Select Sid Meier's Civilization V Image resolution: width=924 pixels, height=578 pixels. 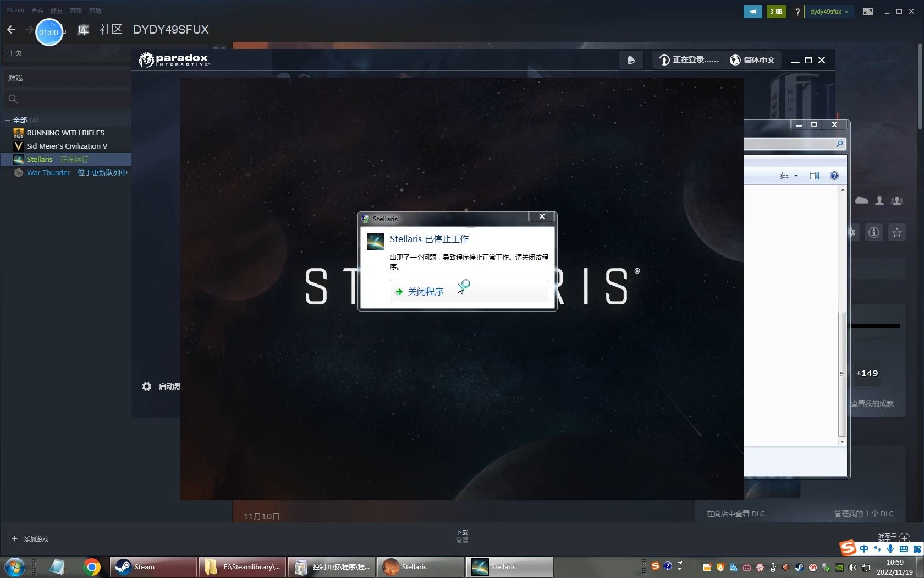pyautogui.click(x=67, y=146)
